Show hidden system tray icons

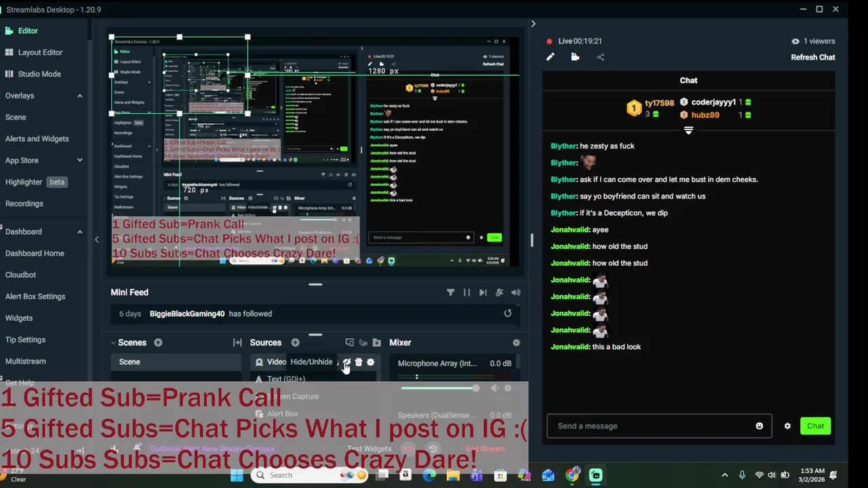click(724, 475)
